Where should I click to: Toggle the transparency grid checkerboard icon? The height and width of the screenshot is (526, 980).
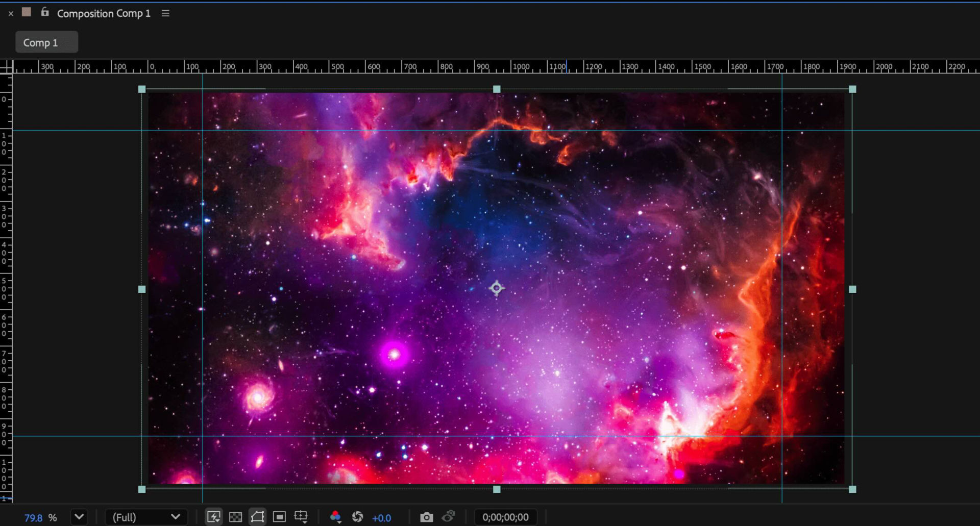click(x=235, y=517)
